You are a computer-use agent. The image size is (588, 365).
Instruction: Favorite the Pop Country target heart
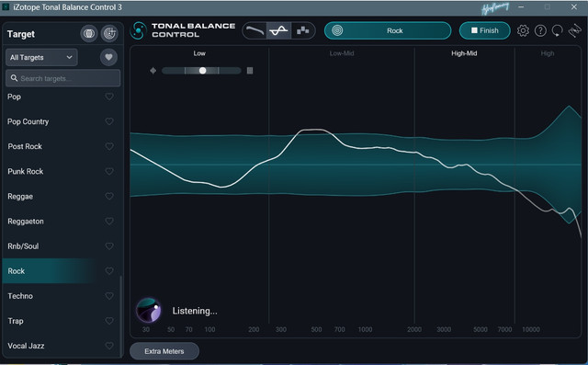[109, 121]
